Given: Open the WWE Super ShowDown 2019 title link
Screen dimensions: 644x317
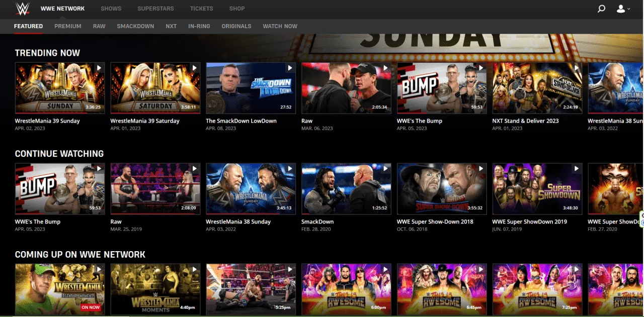Looking at the screenshot, I should 530,222.
